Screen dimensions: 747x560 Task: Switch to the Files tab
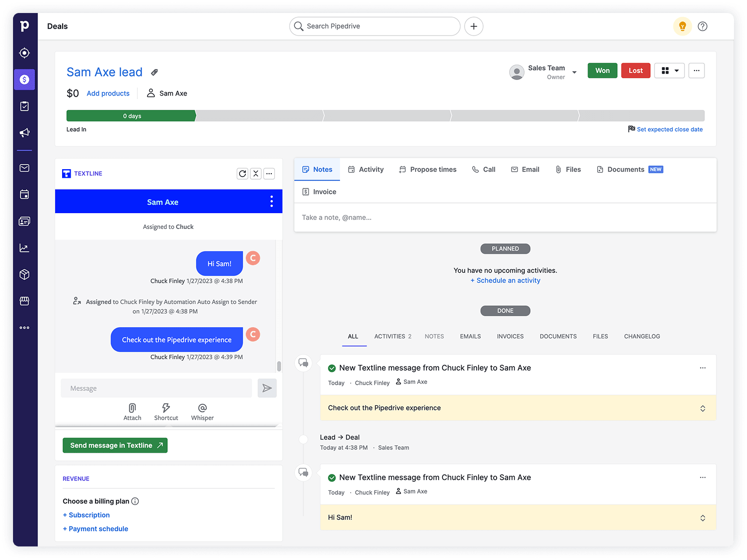point(568,170)
